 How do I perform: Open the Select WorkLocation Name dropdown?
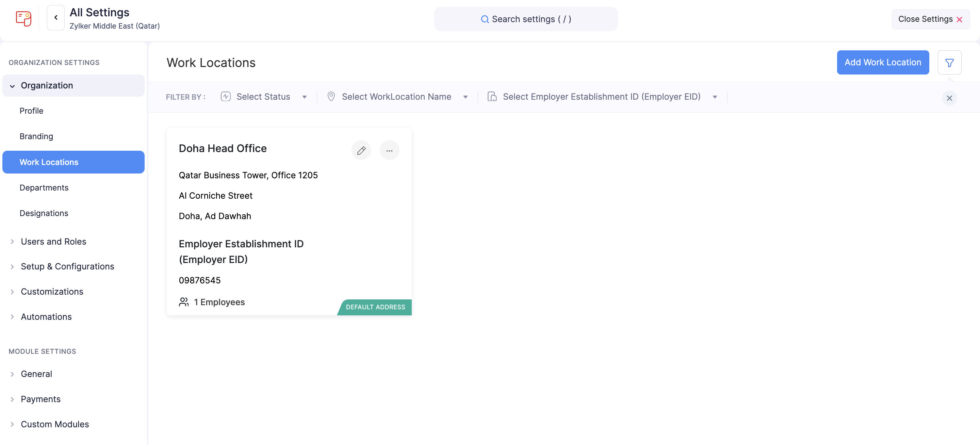point(397,97)
